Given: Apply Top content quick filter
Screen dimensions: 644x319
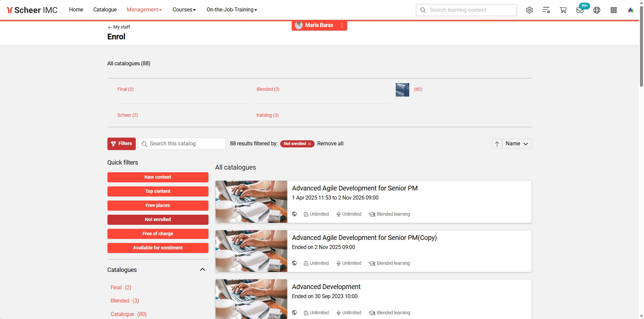Looking at the screenshot, I should point(158,191).
